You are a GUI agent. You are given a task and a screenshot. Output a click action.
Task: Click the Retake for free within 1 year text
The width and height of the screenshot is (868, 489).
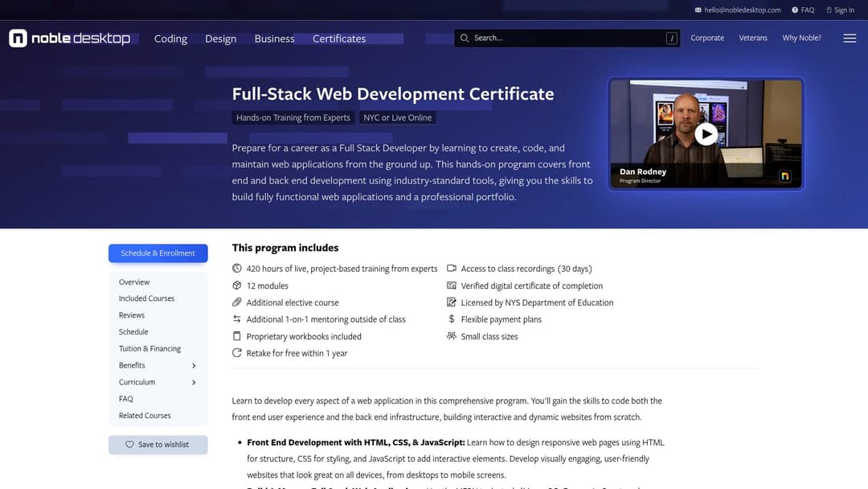click(x=297, y=353)
